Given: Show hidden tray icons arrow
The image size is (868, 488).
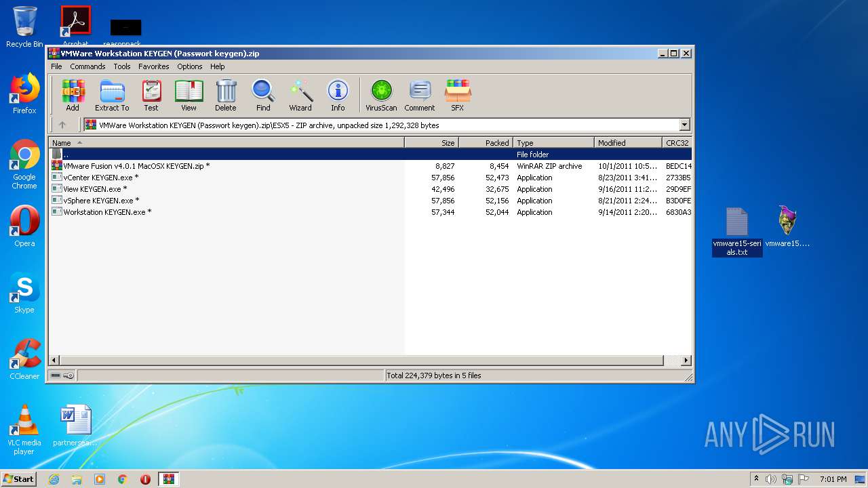Looking at the screenshot, I should pyautogui.click(x=756, y=479).
